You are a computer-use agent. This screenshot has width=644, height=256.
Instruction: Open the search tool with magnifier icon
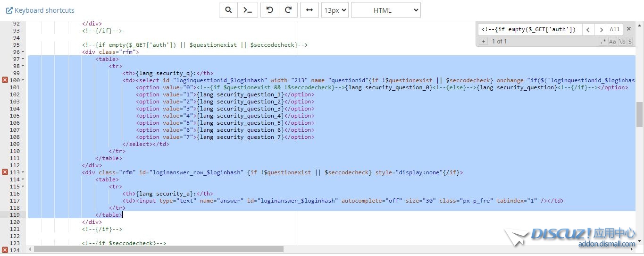(228, 10)
